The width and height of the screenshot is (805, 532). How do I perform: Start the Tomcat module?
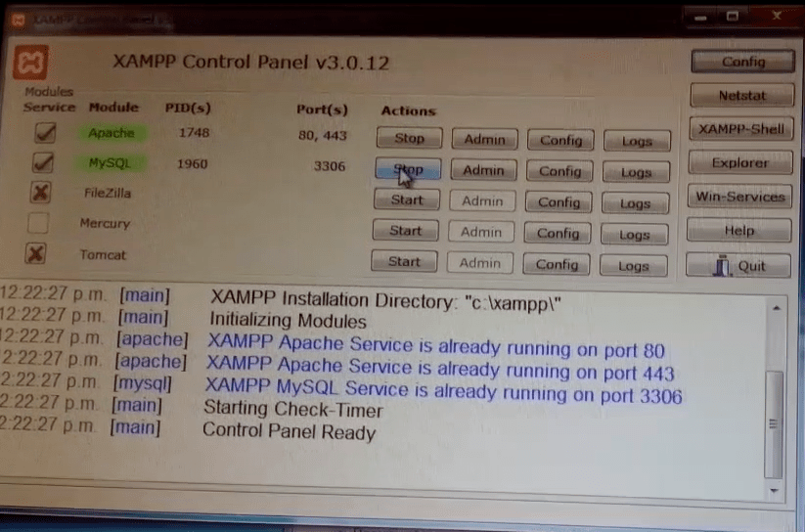(x=404, y=261)
